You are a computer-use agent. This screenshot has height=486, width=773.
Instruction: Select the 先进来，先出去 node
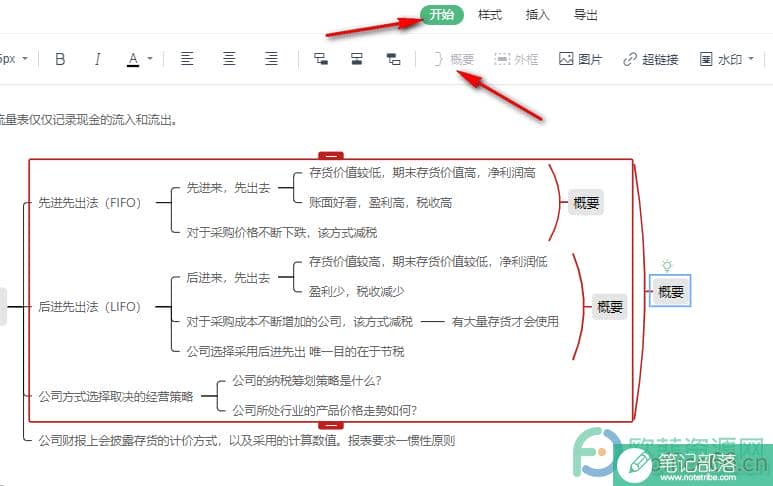[x=228, y=187]
